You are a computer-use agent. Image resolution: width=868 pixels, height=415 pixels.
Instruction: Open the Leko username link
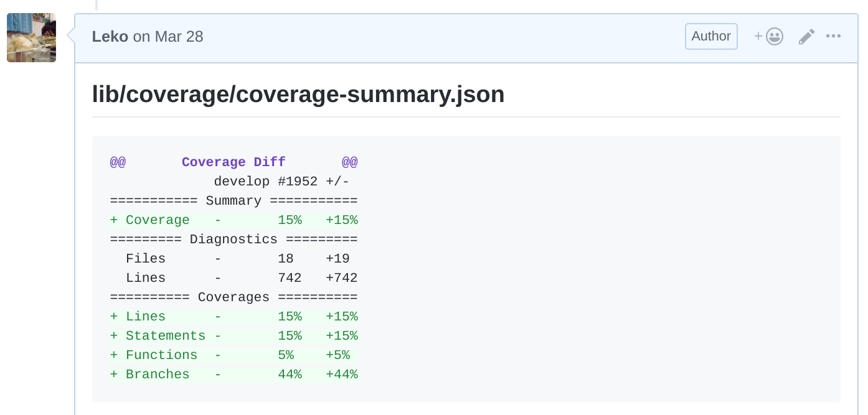110,37
